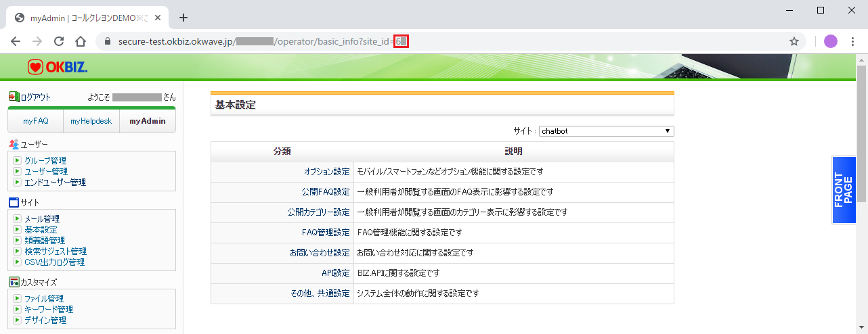Open グループ管理 link
The width and height of the screenshot is (868, 334).
[x=45, y=161]
